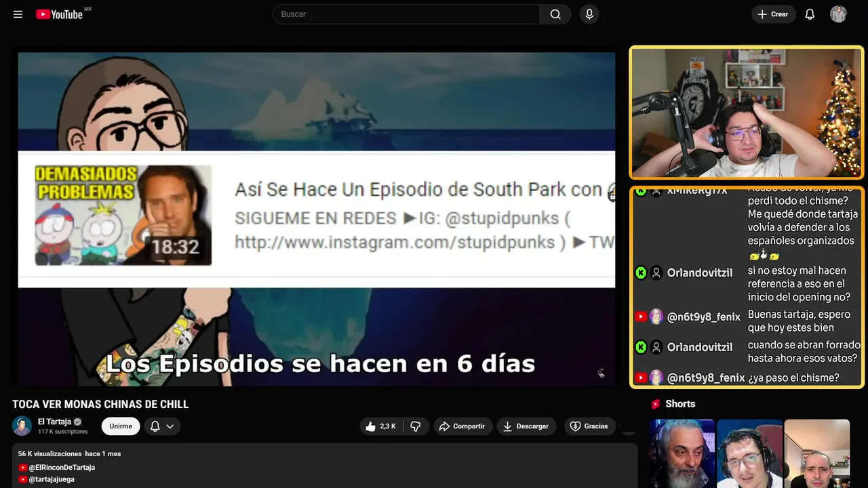The width and height of the screenshot is (868, 488).
Task: Open the second Shorts thumbnail with headset man
Action: pos(749,453)
